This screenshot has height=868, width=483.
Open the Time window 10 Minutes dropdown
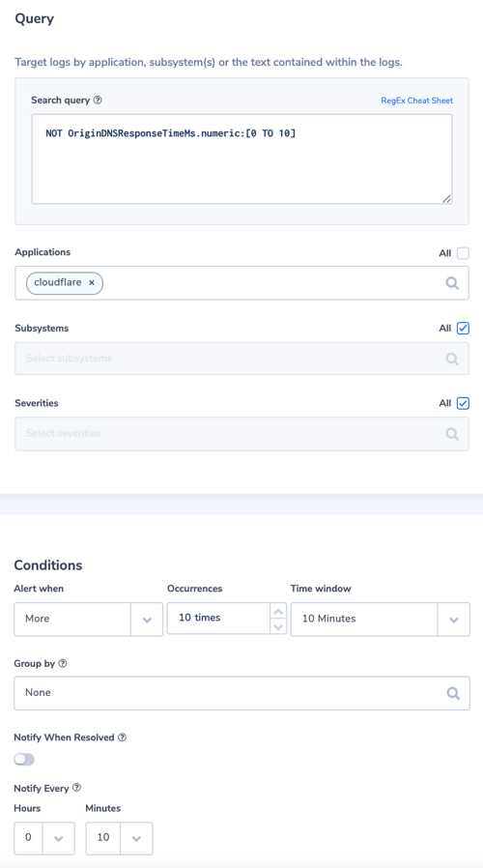(380, 619)
